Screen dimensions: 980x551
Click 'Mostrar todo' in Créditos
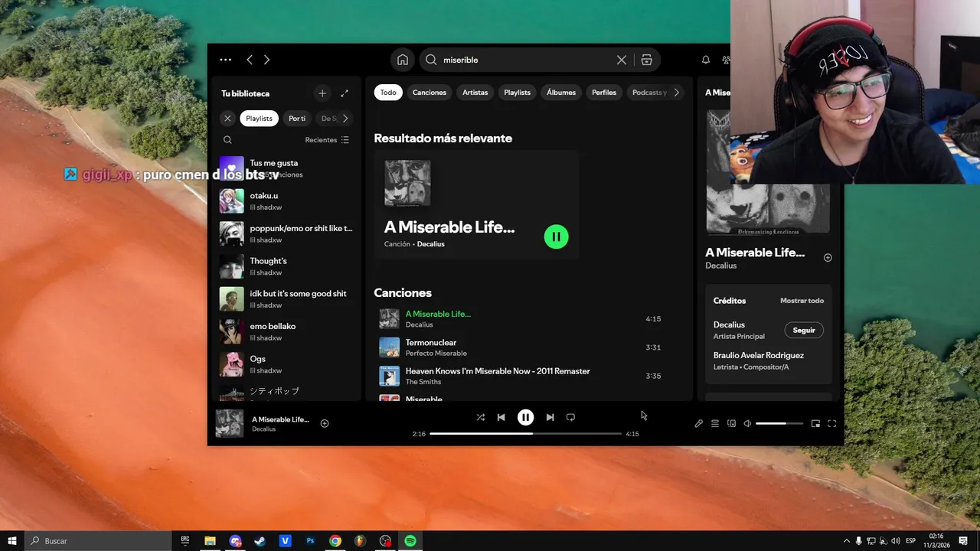[x=802, y=301]
